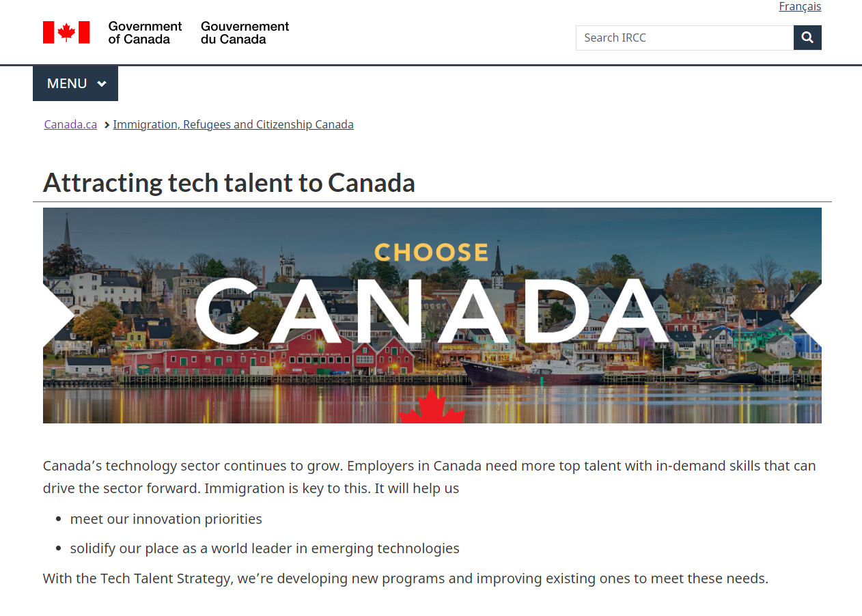
Task: Click the Choose Canada banner image
Action: coord(432,316)
